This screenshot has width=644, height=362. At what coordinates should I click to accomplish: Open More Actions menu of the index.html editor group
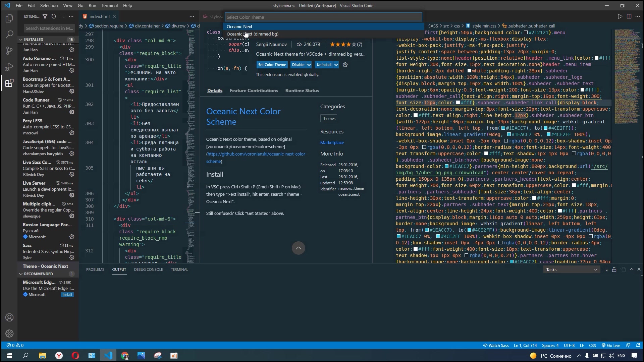pyautogui.click(x=192, y=16)
